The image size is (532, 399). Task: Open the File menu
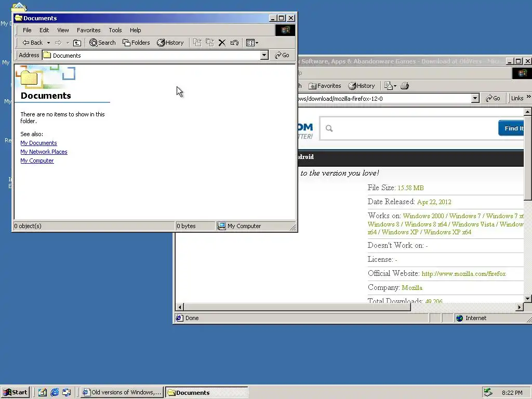click(x=27, y=30)
